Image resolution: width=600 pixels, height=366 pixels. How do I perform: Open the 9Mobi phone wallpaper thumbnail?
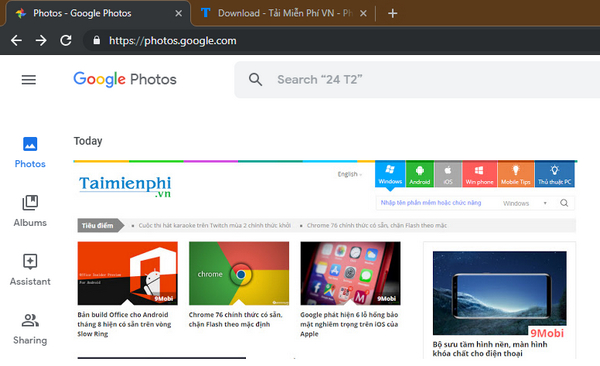499,293
